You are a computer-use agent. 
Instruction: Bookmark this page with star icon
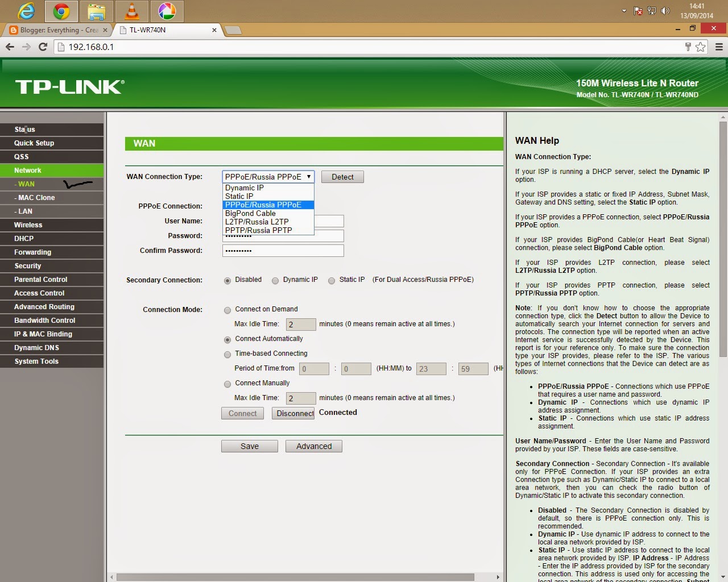pos(701,47)
